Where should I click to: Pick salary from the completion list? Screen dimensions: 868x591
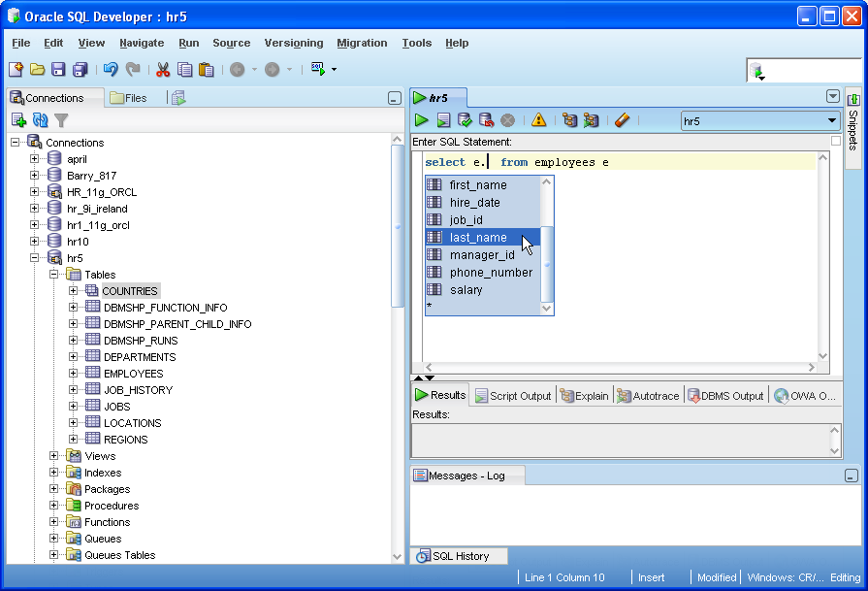pyautogui.click(x=482, y=290)
